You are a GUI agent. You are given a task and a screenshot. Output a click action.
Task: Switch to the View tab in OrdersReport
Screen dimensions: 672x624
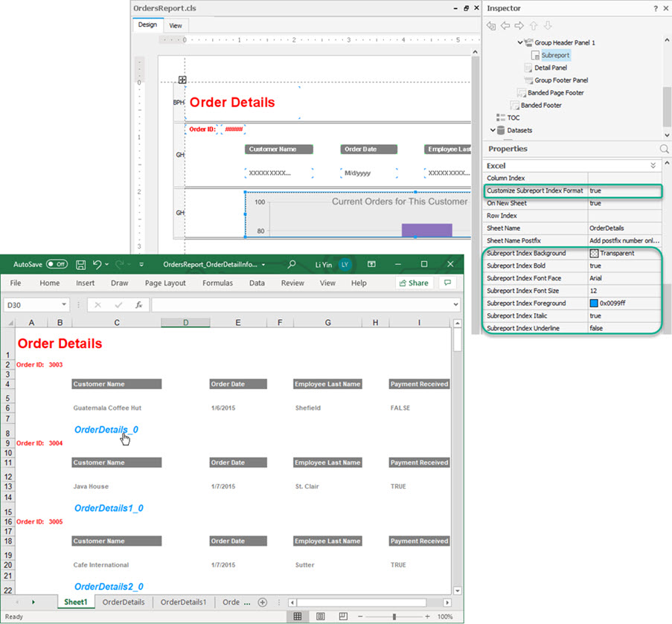click(176, 26)
